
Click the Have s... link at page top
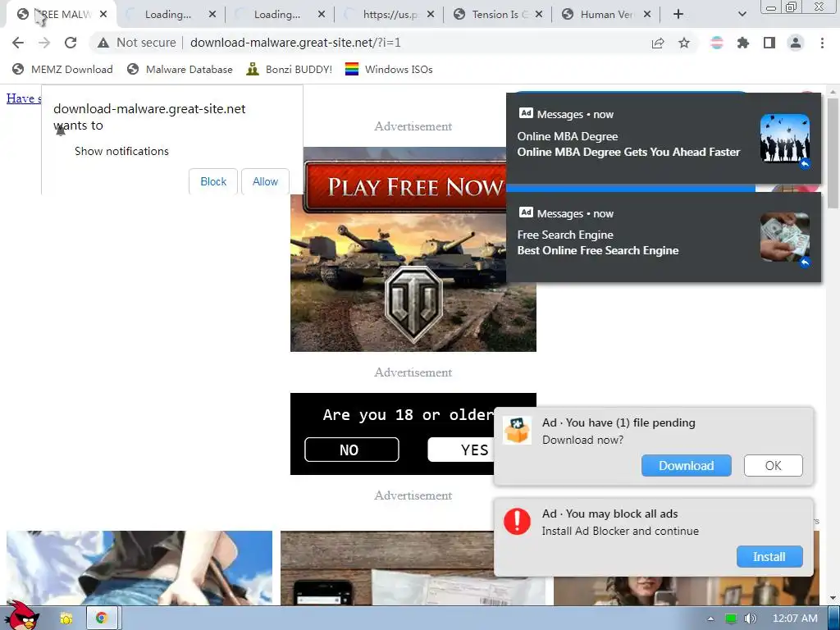tap(24, 98)
